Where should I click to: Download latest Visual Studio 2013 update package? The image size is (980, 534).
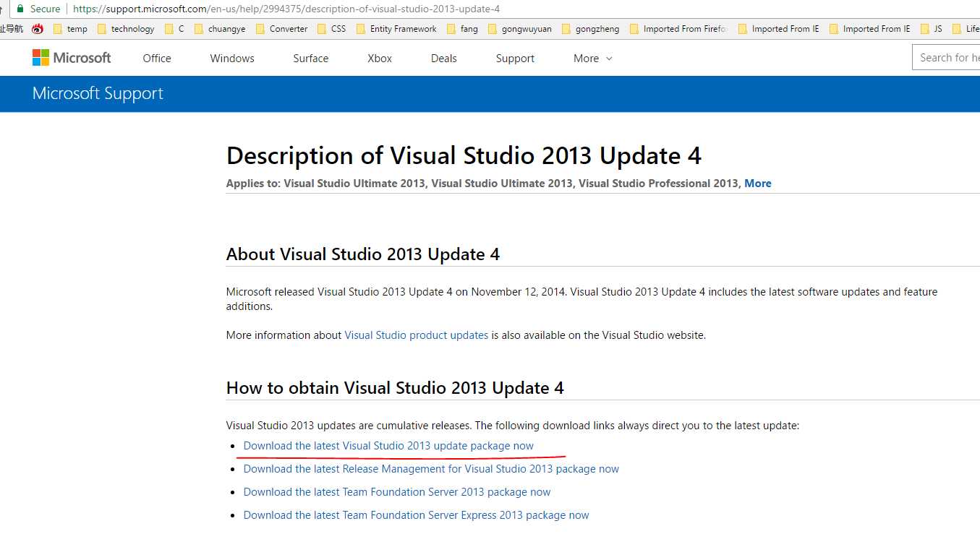[x=388, y=446]
